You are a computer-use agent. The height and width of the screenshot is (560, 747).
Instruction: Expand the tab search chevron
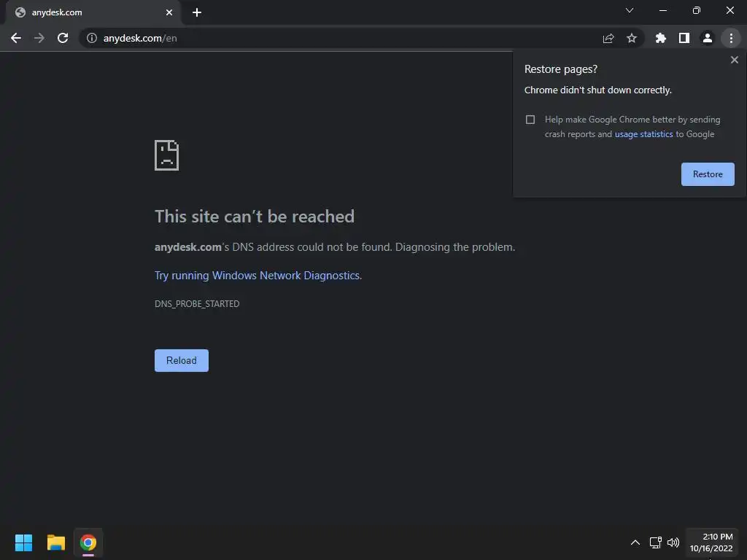pos(630,10)
